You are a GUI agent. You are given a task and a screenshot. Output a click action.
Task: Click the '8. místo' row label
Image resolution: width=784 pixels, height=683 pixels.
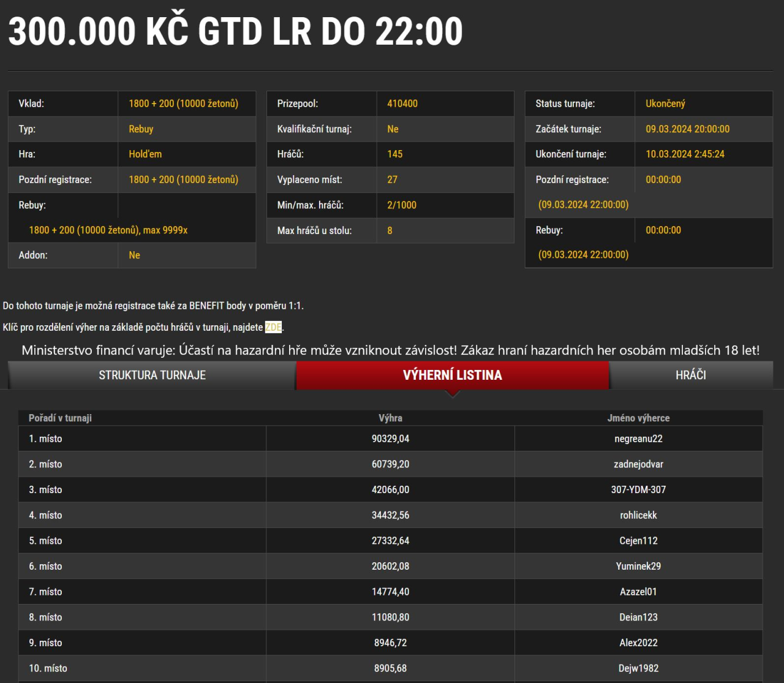click(x=45, y=617)
